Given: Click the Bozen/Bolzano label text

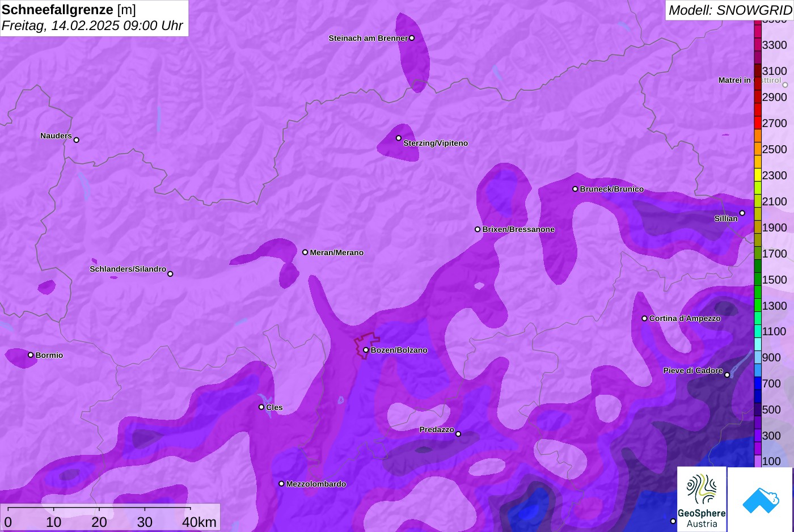Looking at the screenshot, I should [399, 350].
